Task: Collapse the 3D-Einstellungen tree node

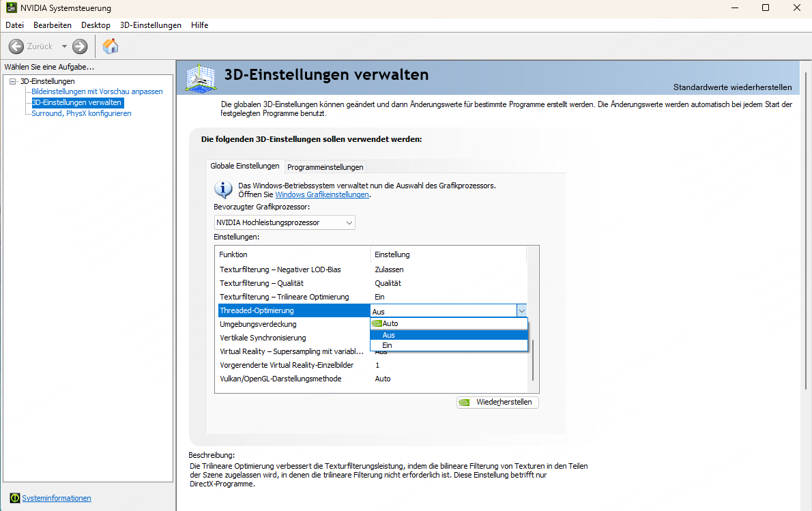Action: [13, 81]
